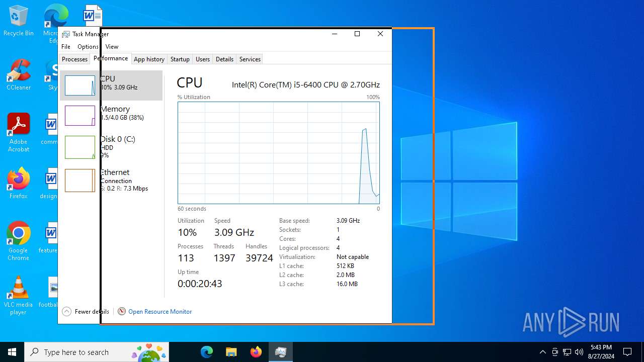Open File Explorer from the taskbar
This screenshot has height=362, width=644.
coord(231,352)
